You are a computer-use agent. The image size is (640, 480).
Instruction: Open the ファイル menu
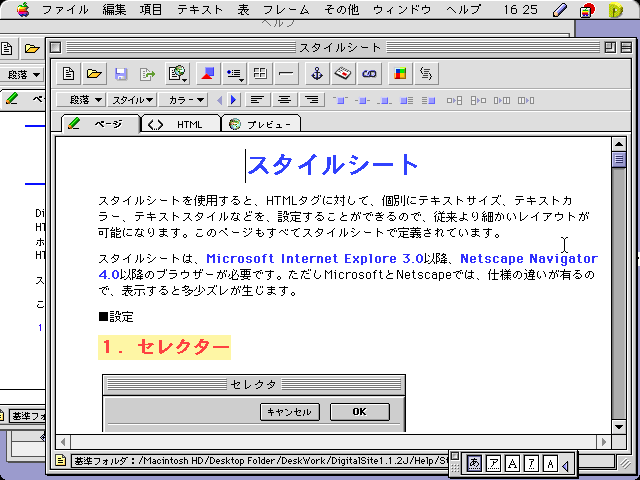click(65, 9)
